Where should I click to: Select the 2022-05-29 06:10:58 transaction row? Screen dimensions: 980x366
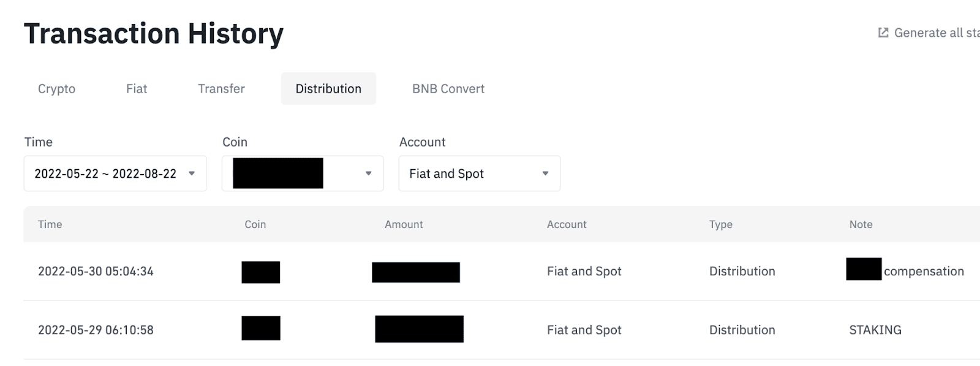[96, 330]
